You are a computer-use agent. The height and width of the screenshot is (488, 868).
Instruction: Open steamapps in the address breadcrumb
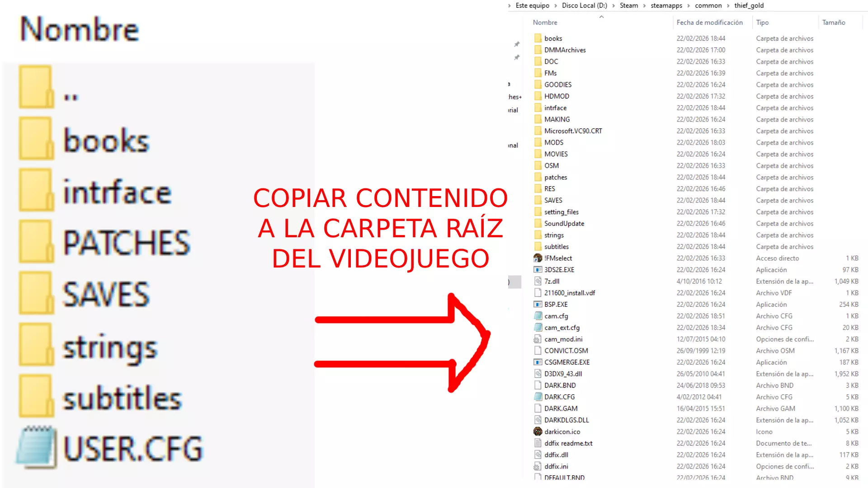(666, 5)
